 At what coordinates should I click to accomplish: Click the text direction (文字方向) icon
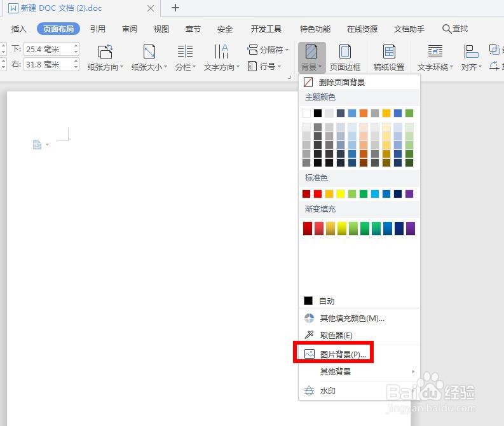click(x=221, y=52)
